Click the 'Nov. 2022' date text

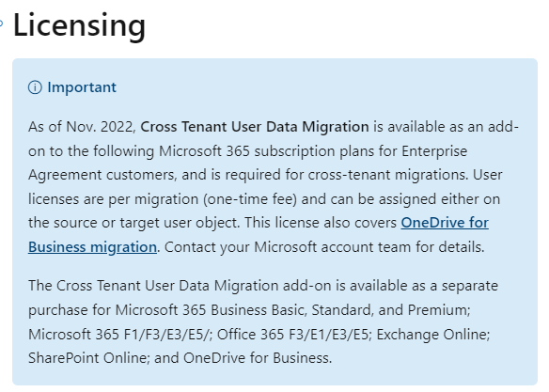point(101,127)
